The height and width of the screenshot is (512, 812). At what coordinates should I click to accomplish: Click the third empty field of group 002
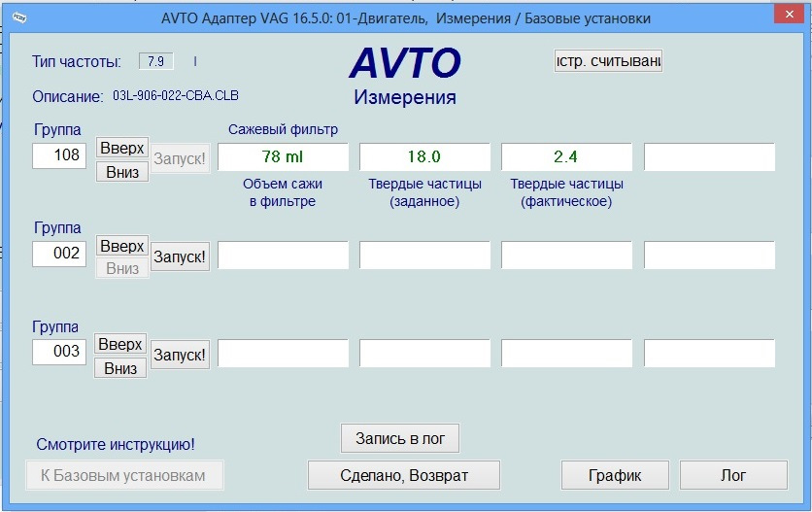click(x=566, y=255)
